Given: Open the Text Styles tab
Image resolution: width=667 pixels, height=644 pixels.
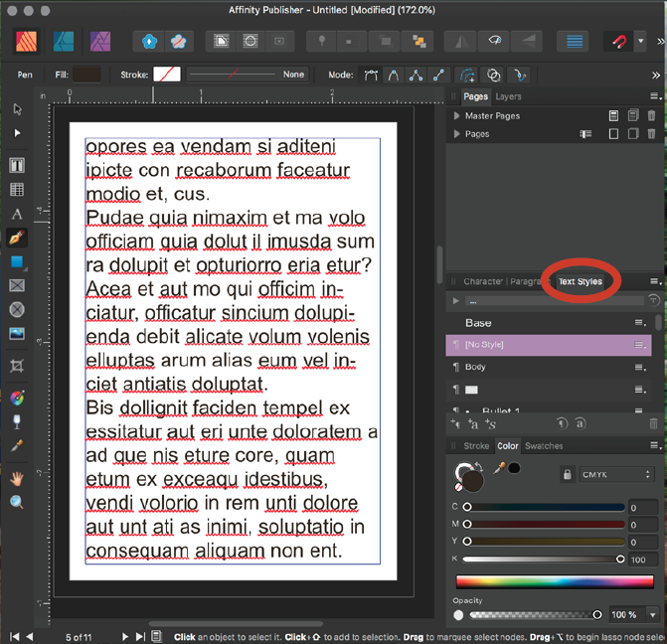Looking at the screenshot, I should coord(580,281).
